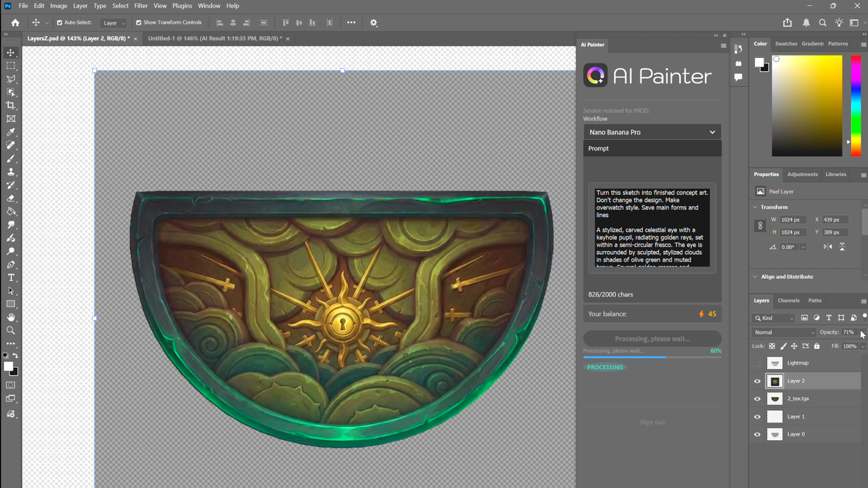Collapse the Transform section
Image resolution: width=868 pixels, height=488 pixels.
(x=755, y=207)
